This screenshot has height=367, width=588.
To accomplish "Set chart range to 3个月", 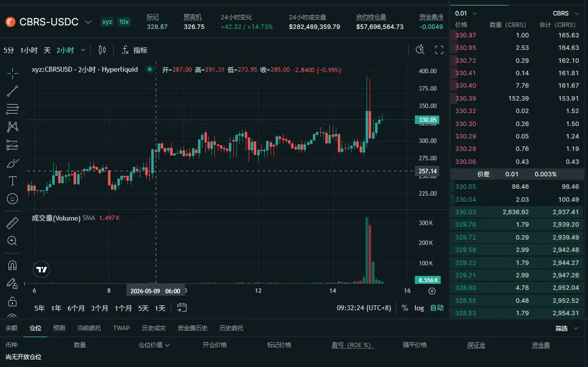I will [99, 308].
